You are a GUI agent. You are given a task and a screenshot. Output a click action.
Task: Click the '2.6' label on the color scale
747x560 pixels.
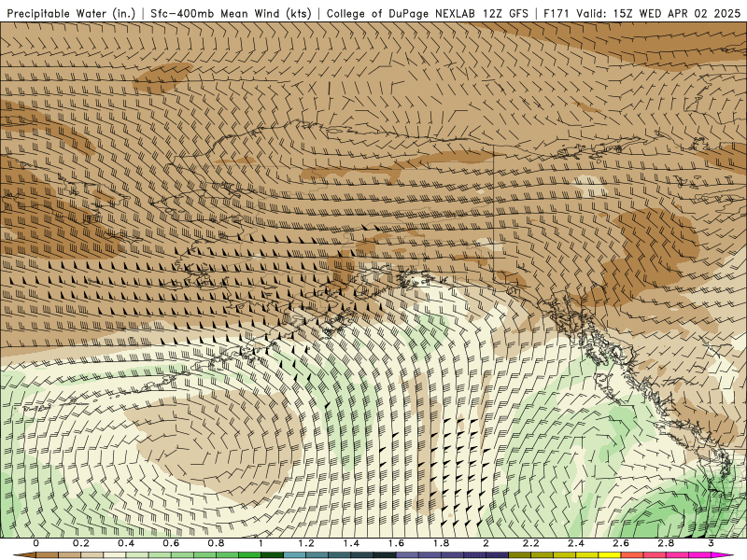pos(621,543)
